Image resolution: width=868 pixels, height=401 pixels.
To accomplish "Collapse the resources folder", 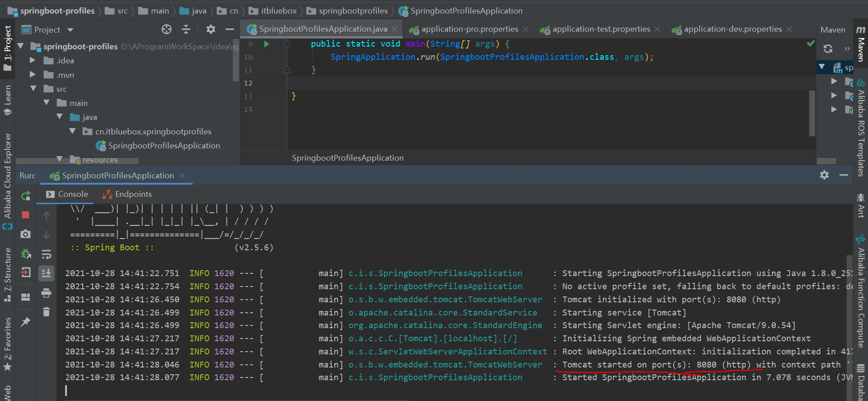I will (x=59, y=159).
